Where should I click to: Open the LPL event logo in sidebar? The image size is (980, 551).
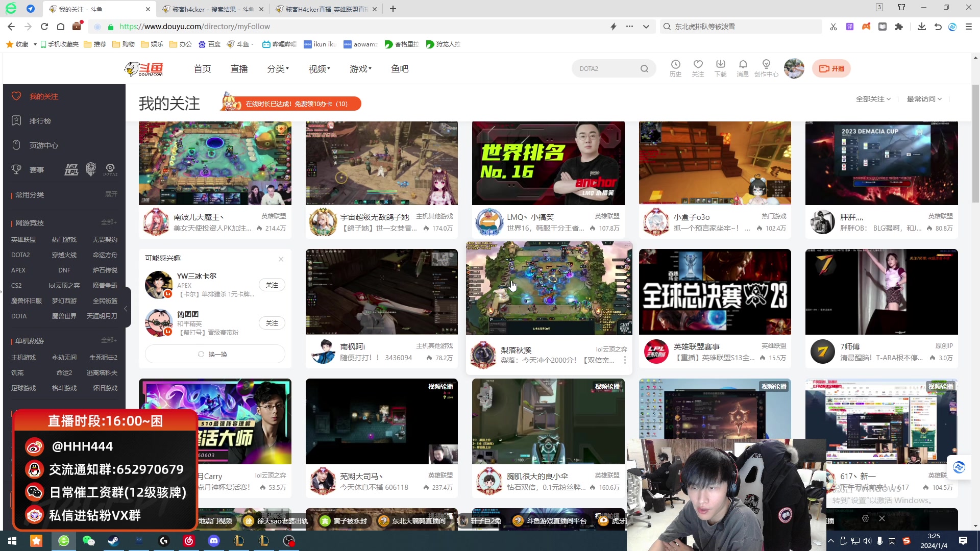pos(71,169)
